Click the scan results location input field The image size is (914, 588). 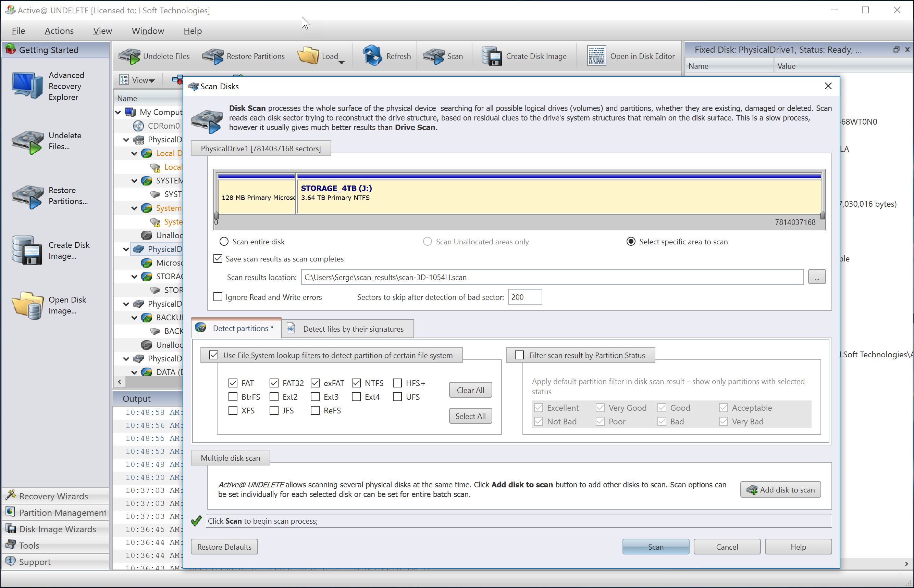[x=552, y=277]
